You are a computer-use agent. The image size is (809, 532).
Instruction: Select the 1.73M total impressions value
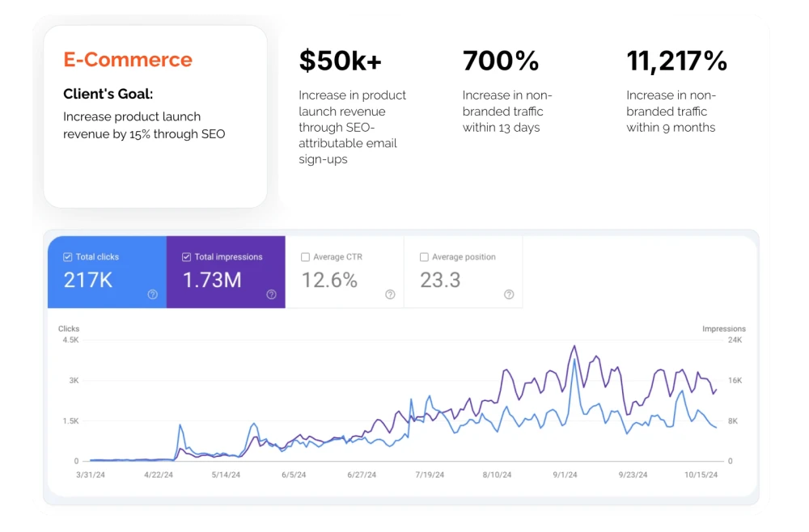click(212, 280)
